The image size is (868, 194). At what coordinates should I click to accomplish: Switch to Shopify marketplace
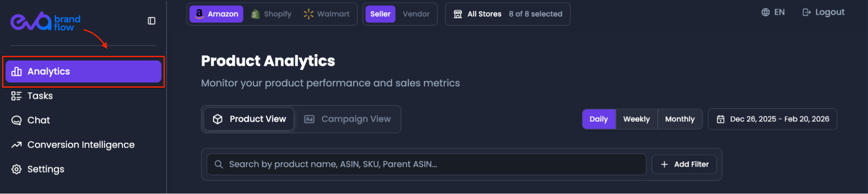coord(272,14)
